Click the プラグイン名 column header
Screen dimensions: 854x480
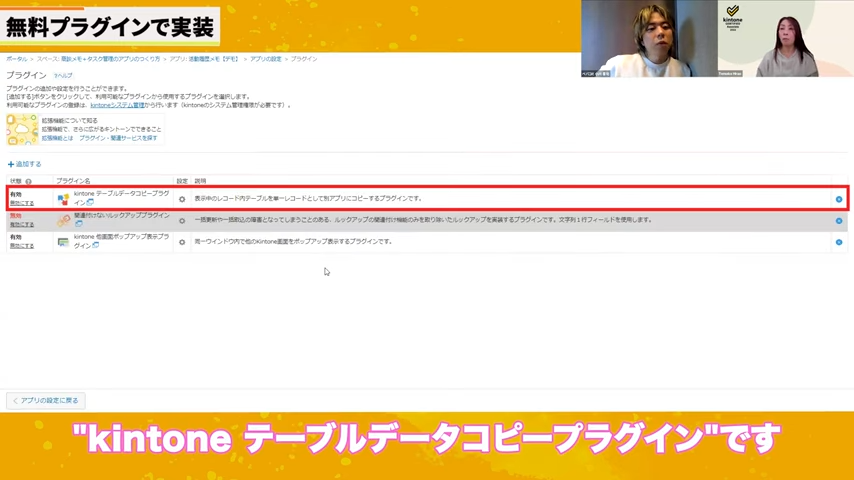click(73, 181)
